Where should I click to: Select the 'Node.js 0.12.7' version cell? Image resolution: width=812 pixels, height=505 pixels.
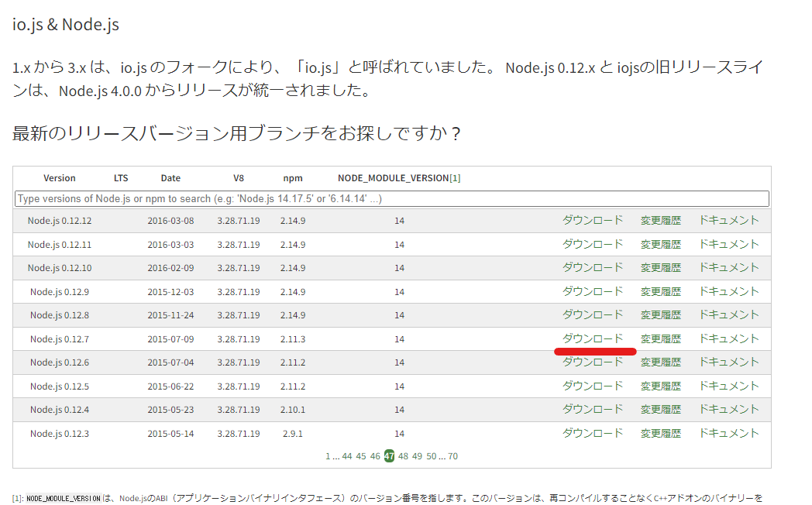tap(60, 339)
